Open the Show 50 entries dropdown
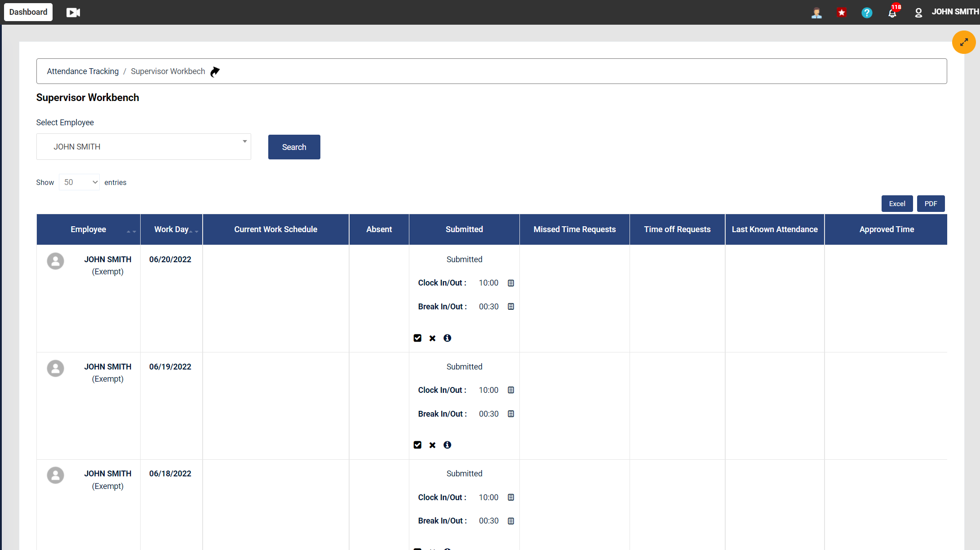 pyautogui.click(x=79, y=182)
